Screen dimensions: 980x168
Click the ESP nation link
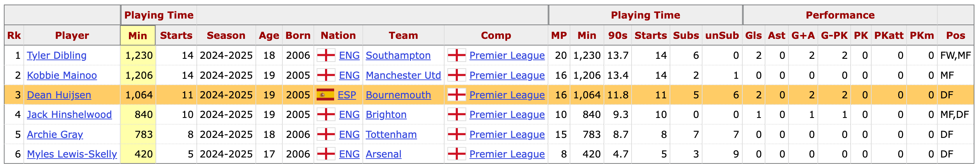(x=347, y=95)
